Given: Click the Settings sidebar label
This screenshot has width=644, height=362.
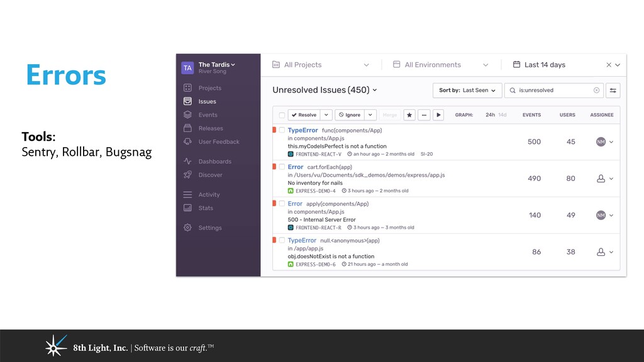Looking at the screenshot, I should 210,228.
